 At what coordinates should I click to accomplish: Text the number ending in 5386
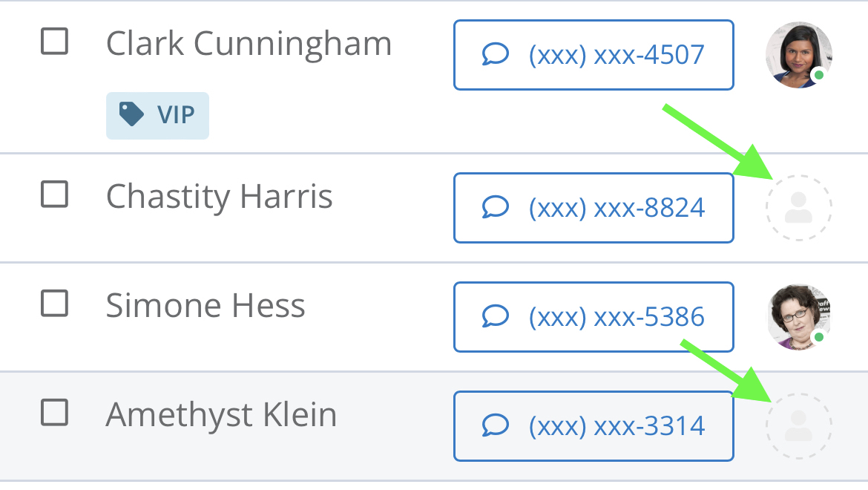tap(594, 317)
